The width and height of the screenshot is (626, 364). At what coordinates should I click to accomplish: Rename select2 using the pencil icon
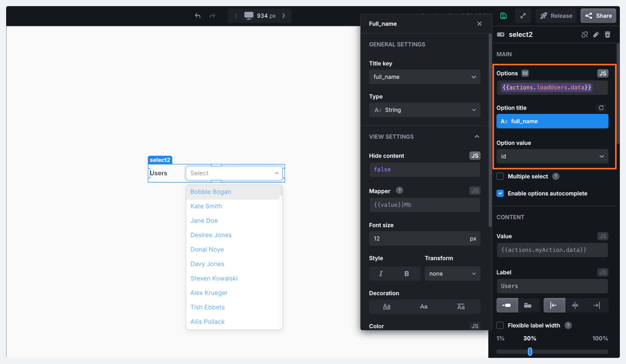596,35
